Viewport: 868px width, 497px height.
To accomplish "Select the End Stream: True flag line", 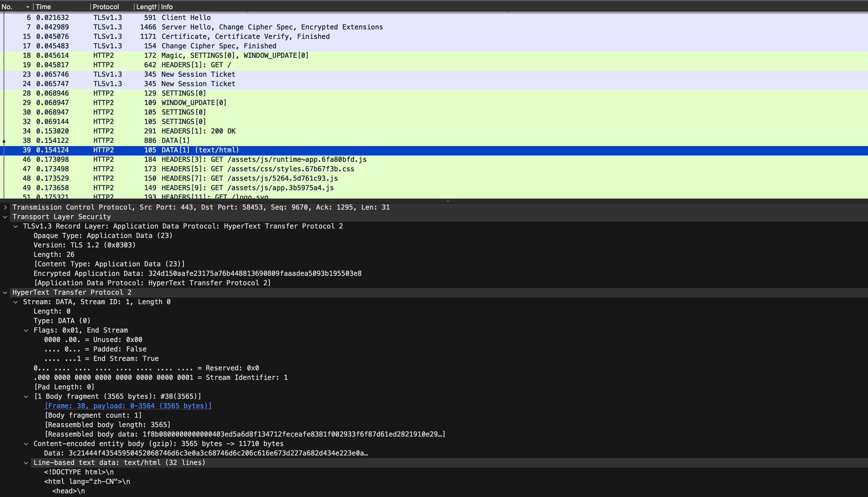I will click(x=101, y=359).
